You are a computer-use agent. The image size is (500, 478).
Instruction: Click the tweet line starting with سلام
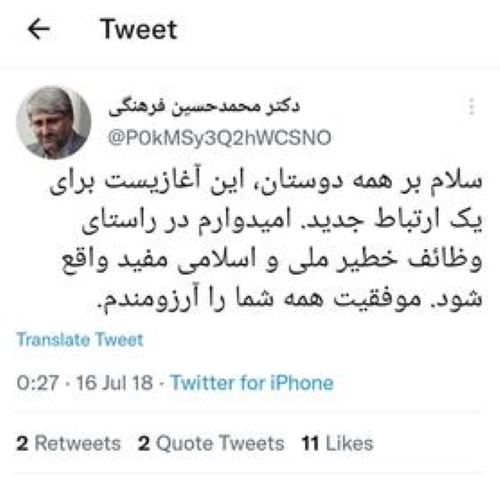pos(266,182)
